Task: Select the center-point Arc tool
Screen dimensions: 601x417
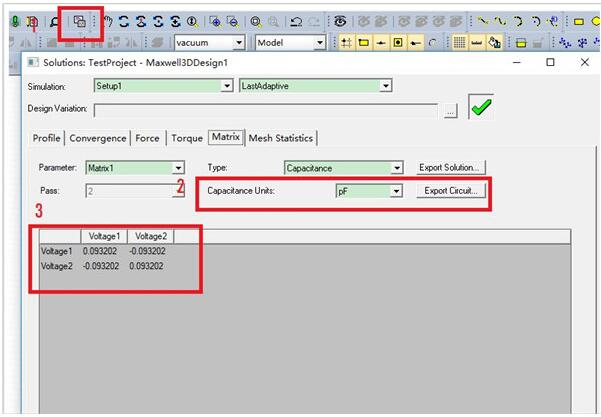Action: (535, 21)
